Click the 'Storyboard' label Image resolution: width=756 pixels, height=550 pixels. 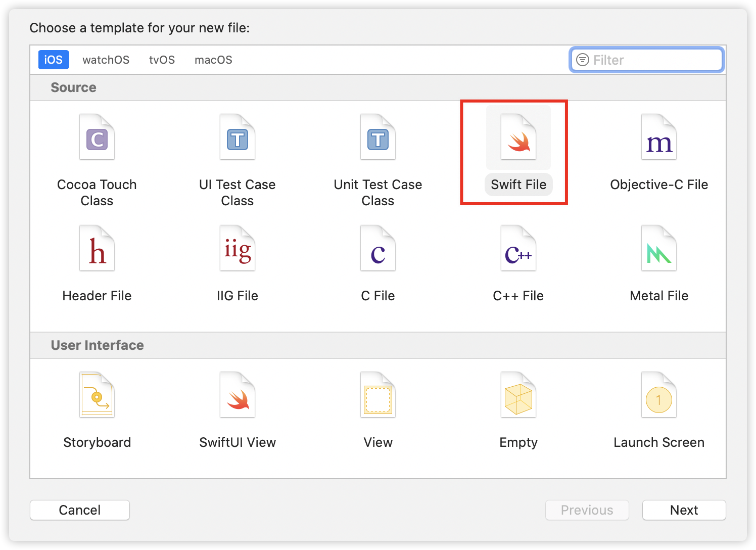pyautogui.click(x=97, y=442)
